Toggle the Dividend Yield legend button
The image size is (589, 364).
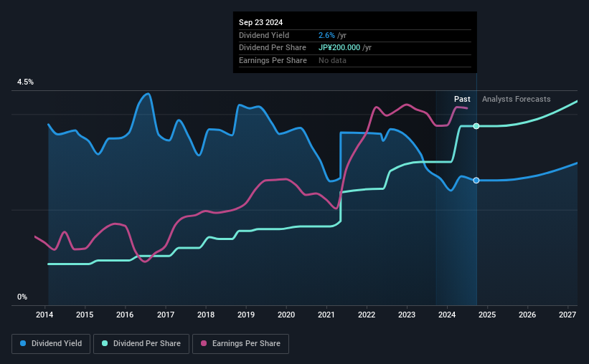tap(51, 344)
